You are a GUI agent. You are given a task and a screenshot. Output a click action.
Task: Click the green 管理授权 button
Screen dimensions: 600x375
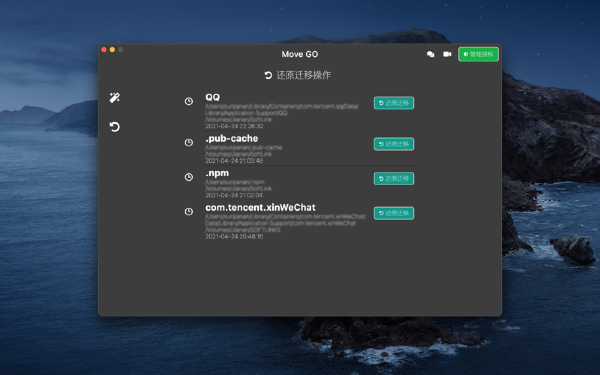pos(478,54)
